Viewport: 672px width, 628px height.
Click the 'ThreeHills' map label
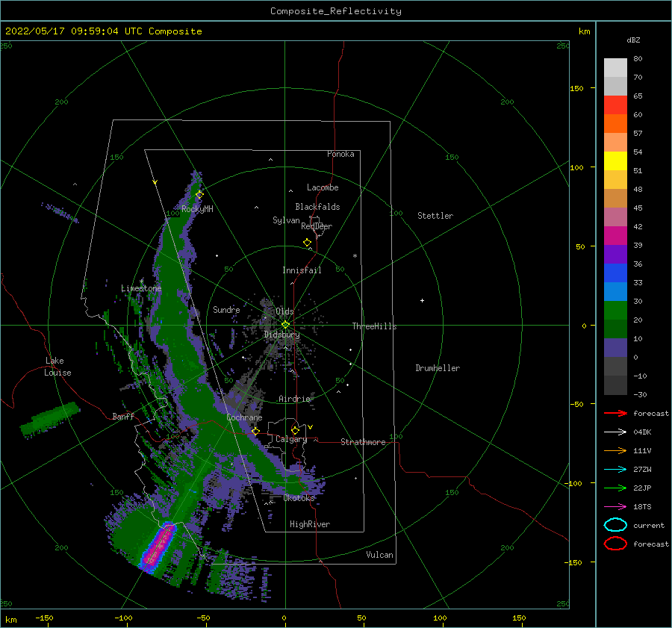[x=374, y=326]
